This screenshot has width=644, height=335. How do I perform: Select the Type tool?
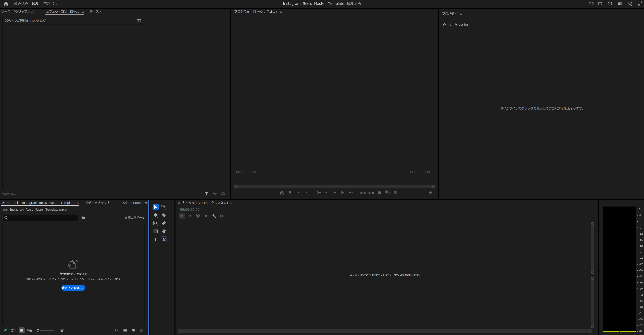click(156, 240)
